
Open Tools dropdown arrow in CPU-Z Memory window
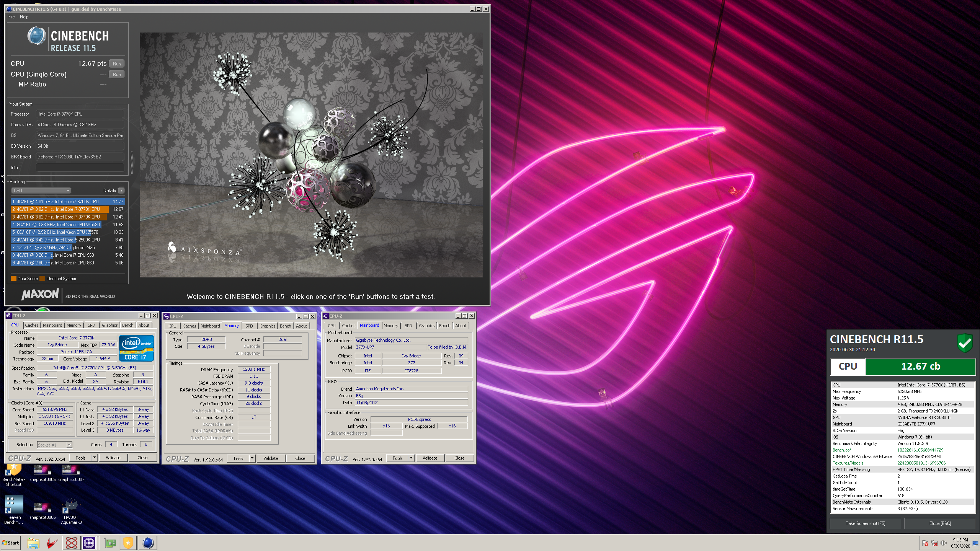pos(252,458)
